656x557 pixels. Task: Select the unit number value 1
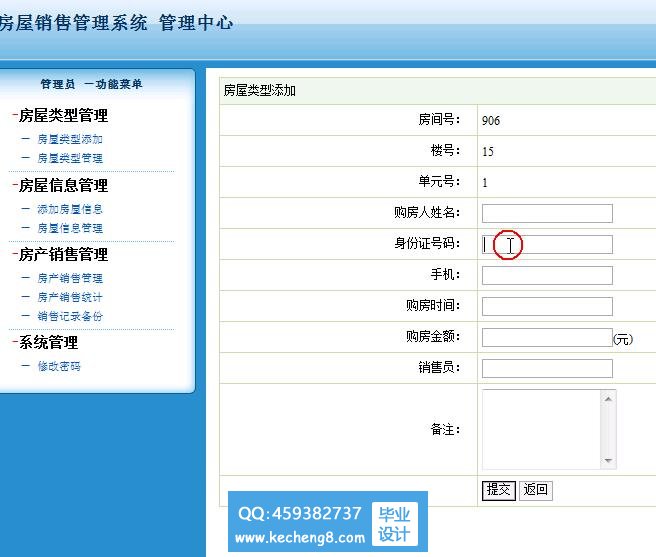click(485, 182)
